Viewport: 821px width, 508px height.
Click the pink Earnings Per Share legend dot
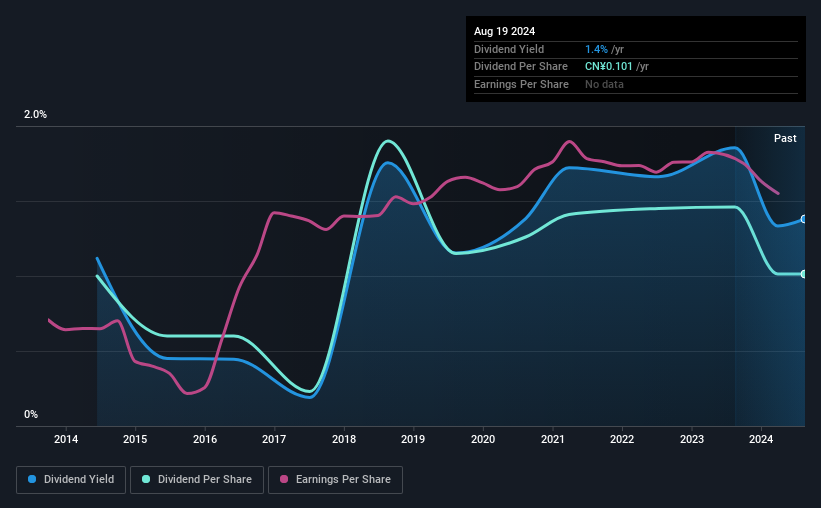284,479
